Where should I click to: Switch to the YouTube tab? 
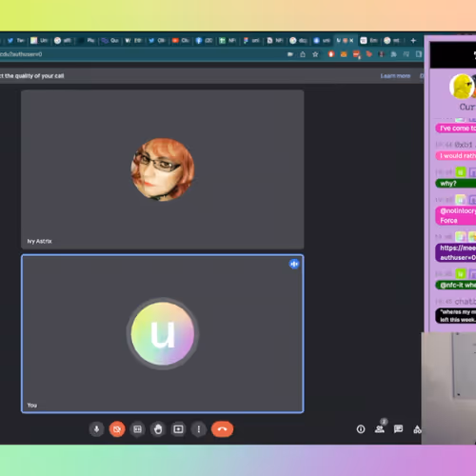tap(181, 41)
